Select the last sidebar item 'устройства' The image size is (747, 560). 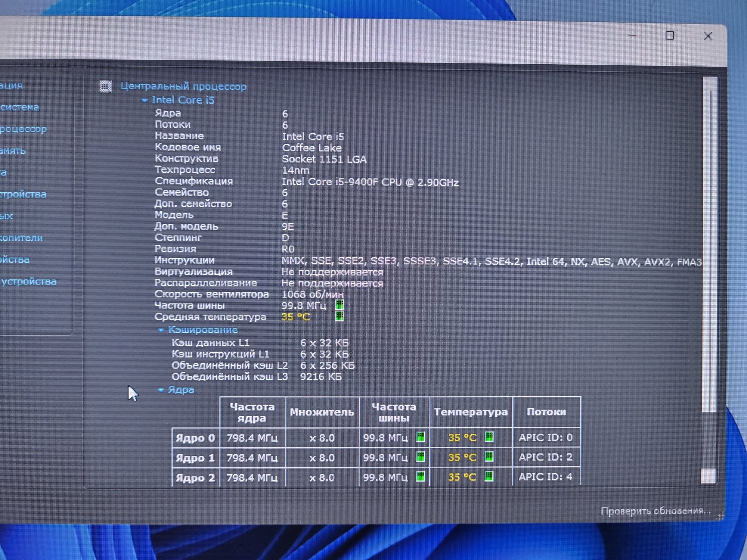28,281
